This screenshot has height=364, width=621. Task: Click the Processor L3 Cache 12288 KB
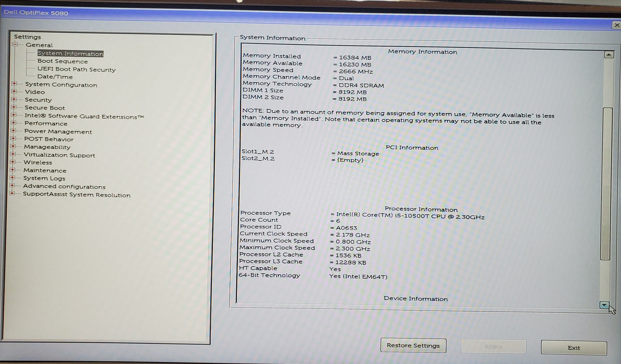[x=350, y=262]
